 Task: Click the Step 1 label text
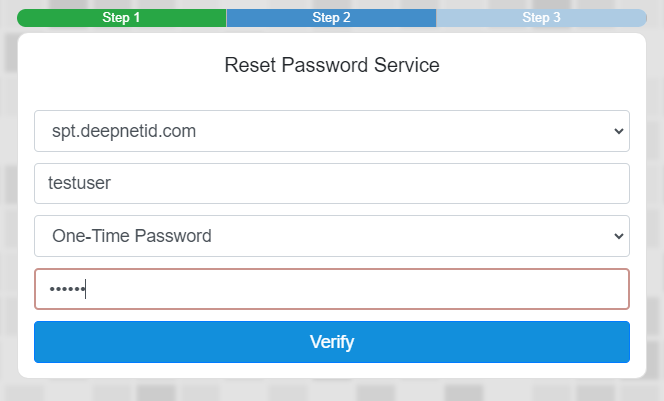[x=121, y=18]
